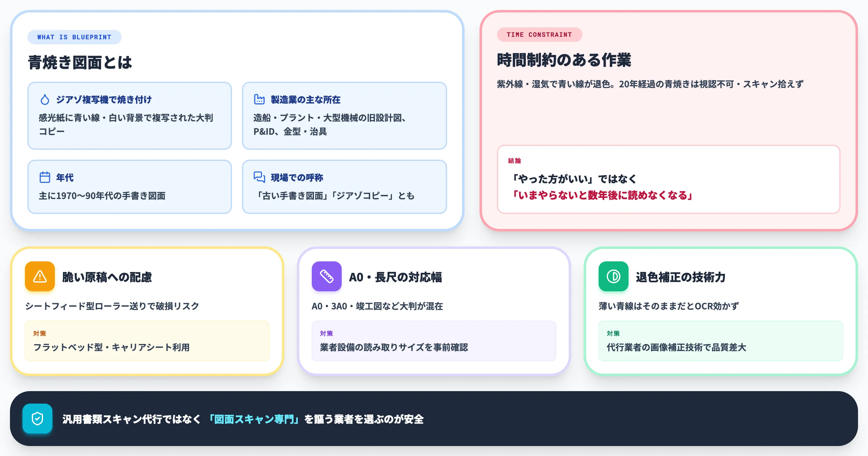Click text 感光紙に青い線・白い背景で複写された大判コピー
Image resolution: width=868 pixels, height=456 pixels.
126,124
